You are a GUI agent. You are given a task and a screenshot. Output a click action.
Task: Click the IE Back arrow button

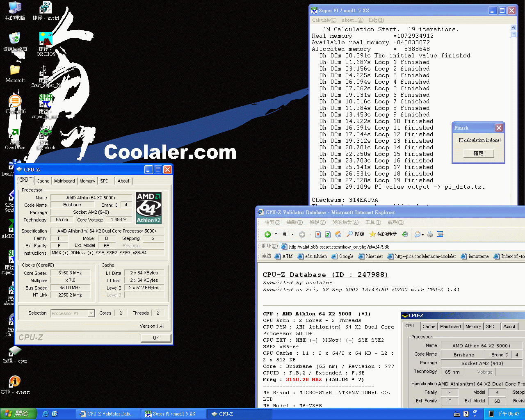[276, 234]
